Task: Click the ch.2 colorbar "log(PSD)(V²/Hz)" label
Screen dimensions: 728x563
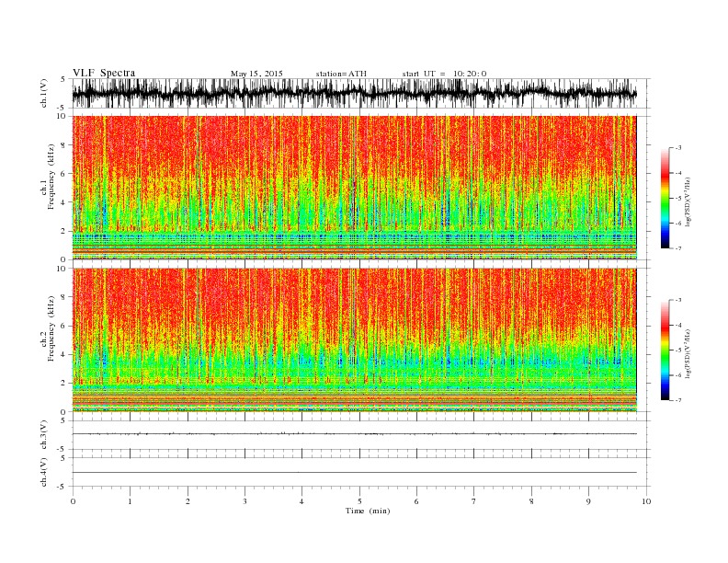Action: pyautogui.click(x=688, y=352)
